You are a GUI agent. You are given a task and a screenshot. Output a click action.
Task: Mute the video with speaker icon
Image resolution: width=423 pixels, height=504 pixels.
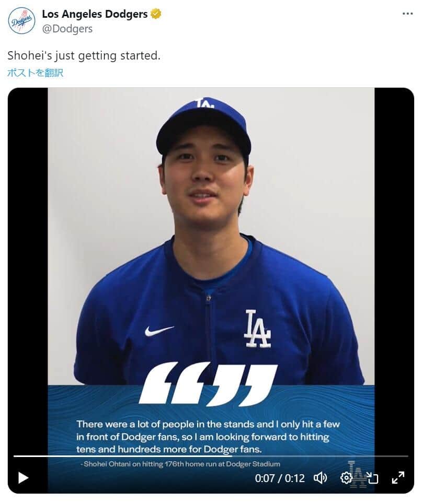(x=320, y=477)
